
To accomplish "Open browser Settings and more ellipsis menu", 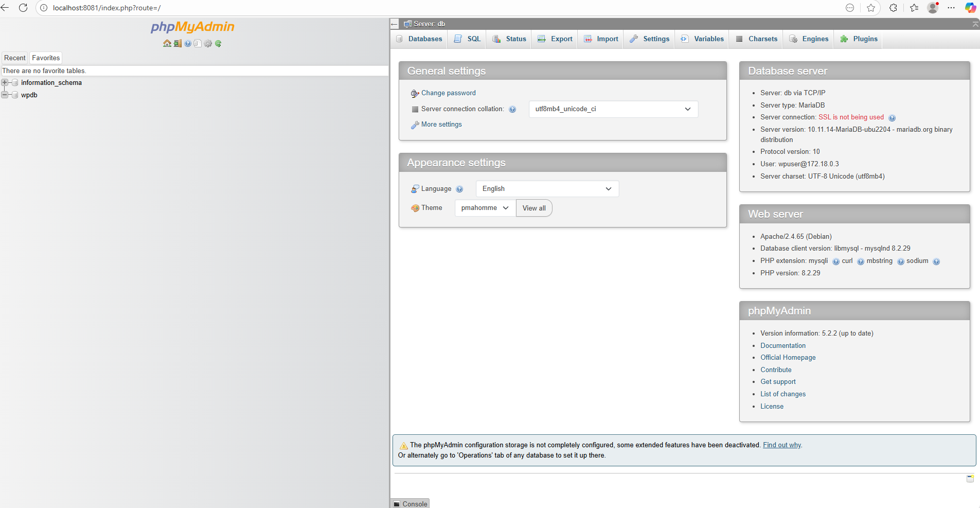I will pos(951,8).
